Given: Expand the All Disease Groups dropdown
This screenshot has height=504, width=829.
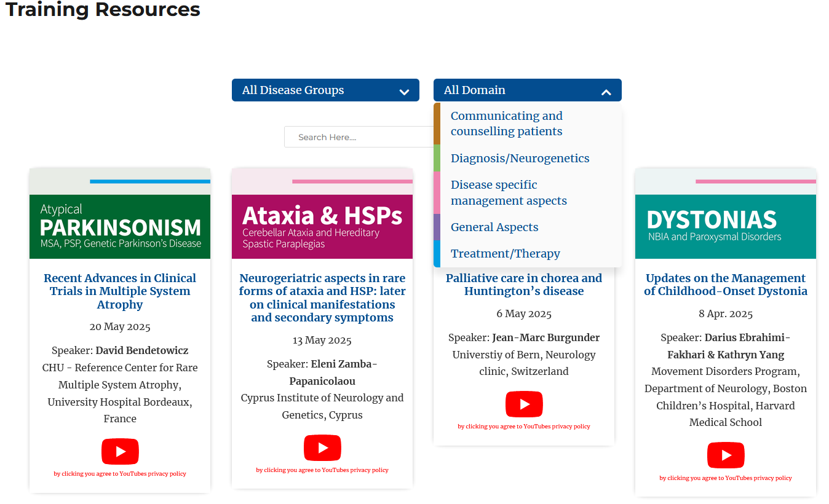Looking at the screenshot, I should point(325,90).
